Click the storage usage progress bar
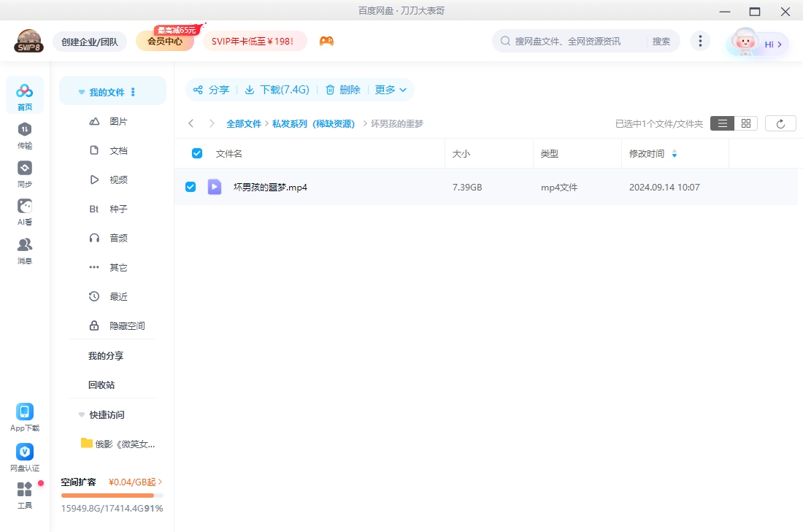Screen dimensions: 803x532 [x=112, y=494]
